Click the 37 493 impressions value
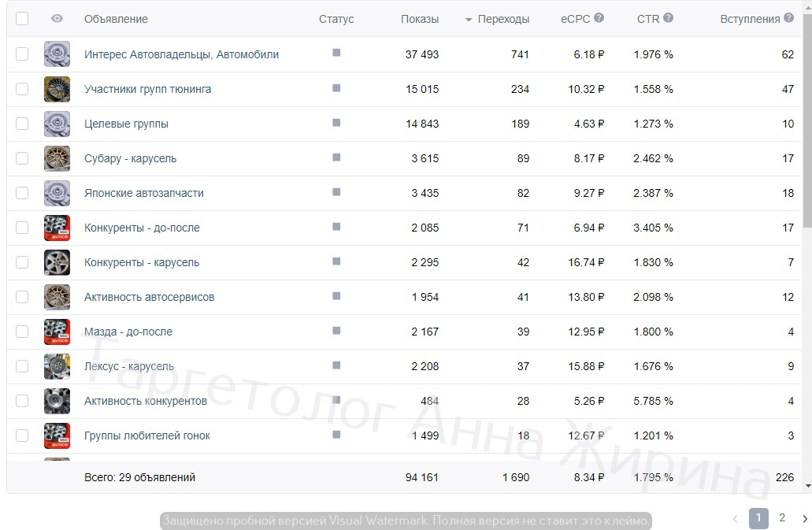The width and height of the screenshot is (812, 530). coord(422,54)
